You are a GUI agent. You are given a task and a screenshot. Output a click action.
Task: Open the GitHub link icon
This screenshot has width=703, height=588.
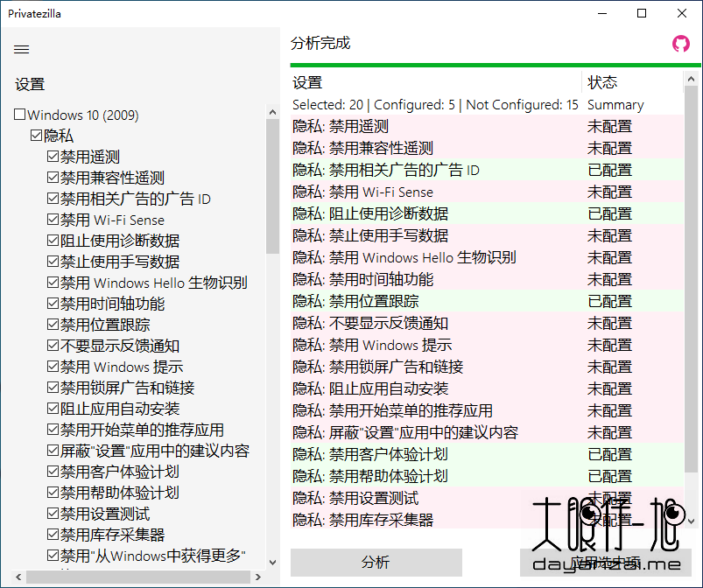(680, 44)
